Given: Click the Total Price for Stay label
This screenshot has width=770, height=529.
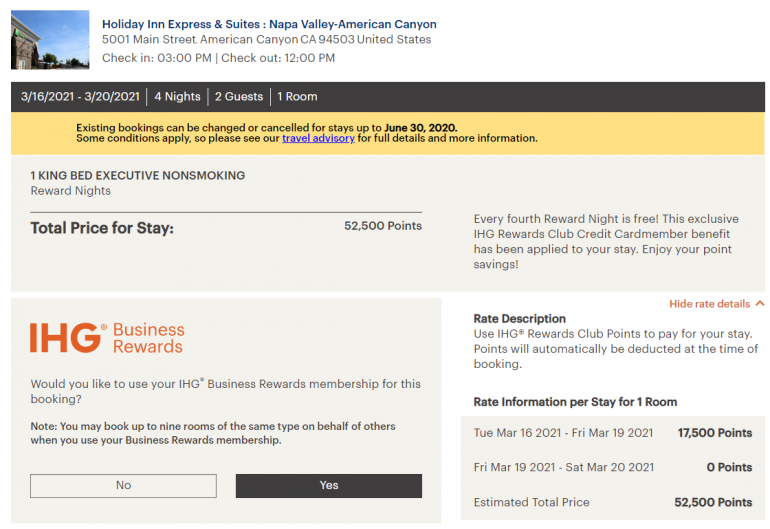Looking at the screenshot, I should (101, 228).
